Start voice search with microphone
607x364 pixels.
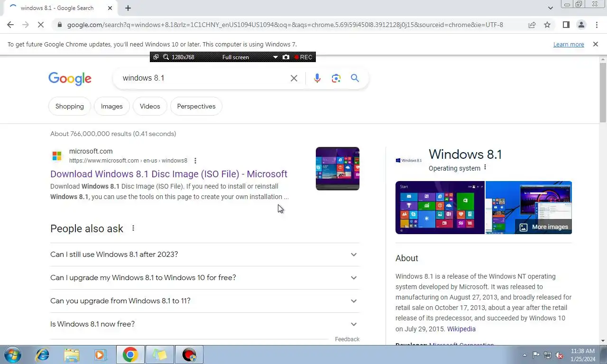coord(317,78)
